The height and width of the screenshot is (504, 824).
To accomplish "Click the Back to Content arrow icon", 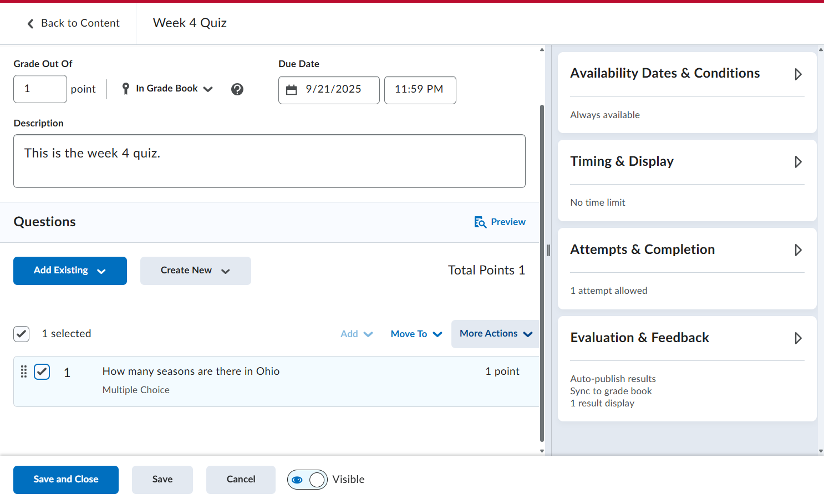I will pyautogui.click(x=30, y=23).
